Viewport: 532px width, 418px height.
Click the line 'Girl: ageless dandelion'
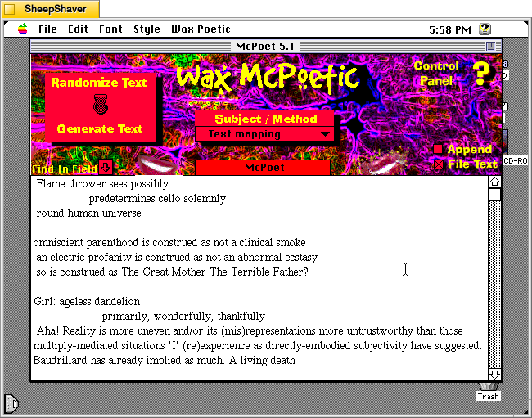pos(87,301)
